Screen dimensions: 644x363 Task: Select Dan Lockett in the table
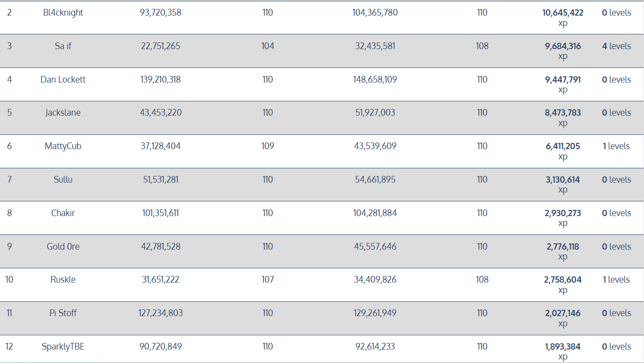[63, 79]
